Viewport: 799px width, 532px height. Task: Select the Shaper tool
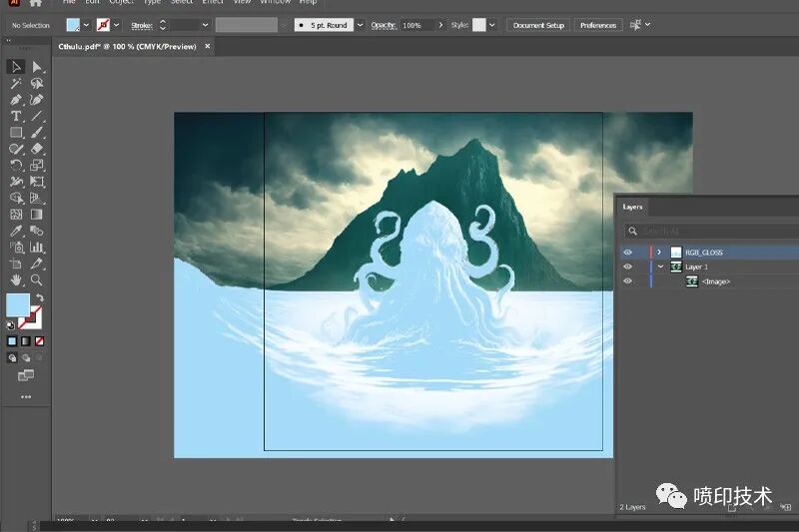click(16, 149)
